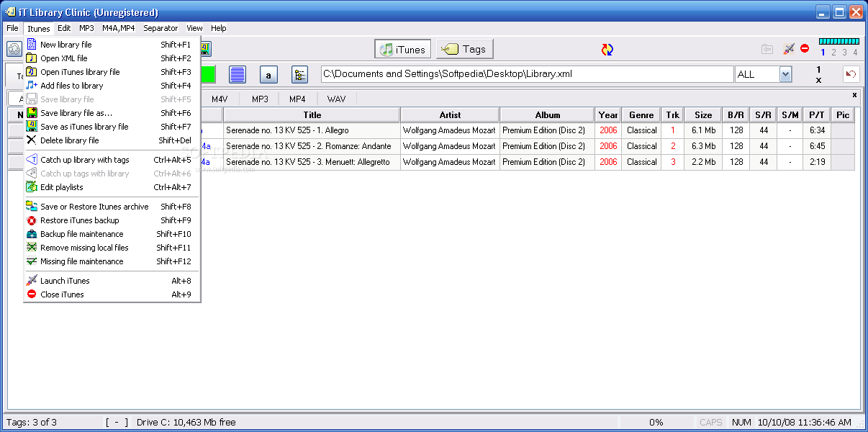Select page number 1 indicator

[x=823, y=52]
